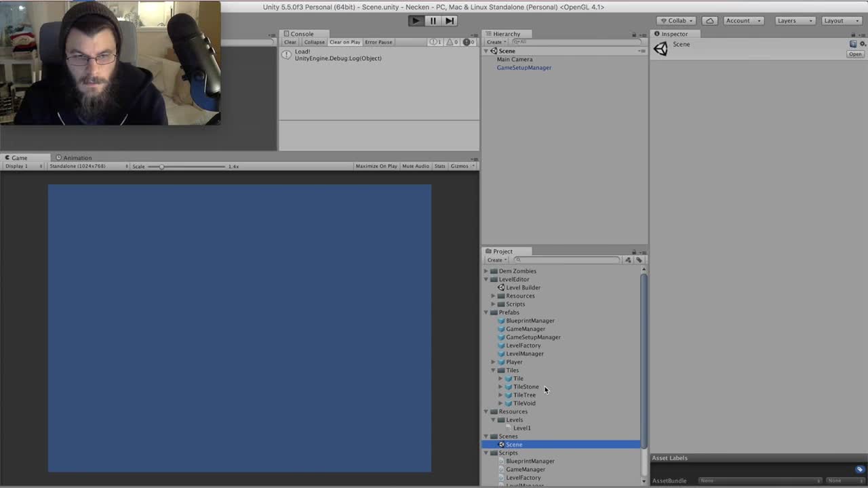Open the Layers dropdown in the toolbar
Viewport: 868px width, 488px height.
793,20
